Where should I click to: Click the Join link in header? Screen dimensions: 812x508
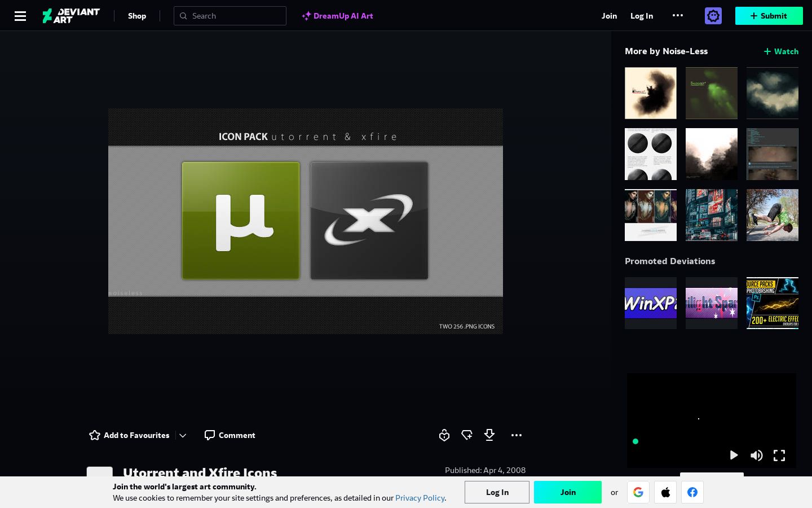tap(609, 16)
